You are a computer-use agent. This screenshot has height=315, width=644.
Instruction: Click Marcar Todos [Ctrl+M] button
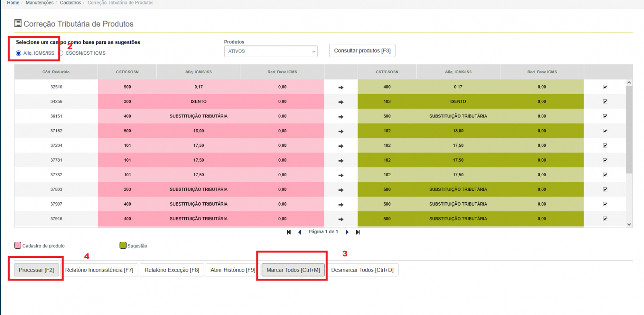[293, 270]
